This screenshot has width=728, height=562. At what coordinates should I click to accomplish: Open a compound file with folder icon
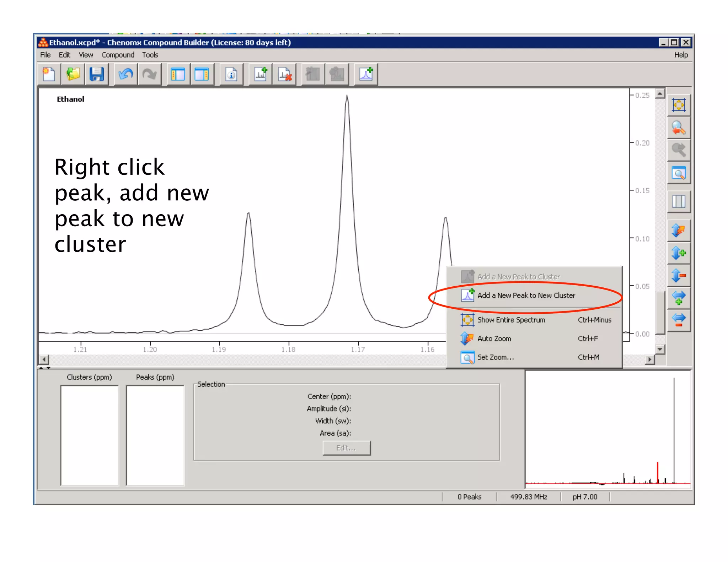(73, 74)
